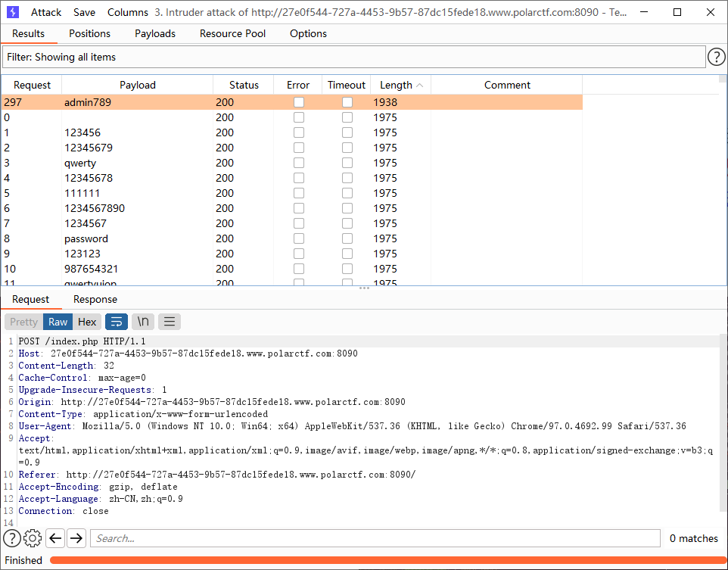728x570 pixels.
Task: Select the row with payload 987654321
Action: (x=291, y=269)
